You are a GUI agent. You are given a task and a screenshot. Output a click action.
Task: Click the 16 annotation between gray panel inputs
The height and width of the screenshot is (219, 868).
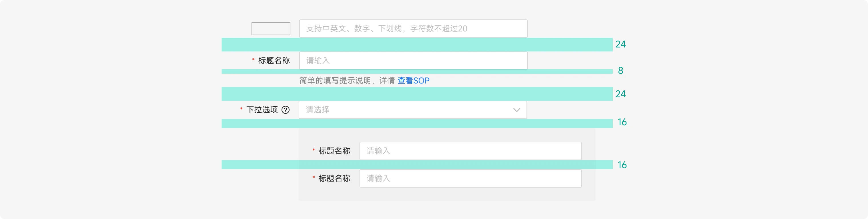(622, 165)
